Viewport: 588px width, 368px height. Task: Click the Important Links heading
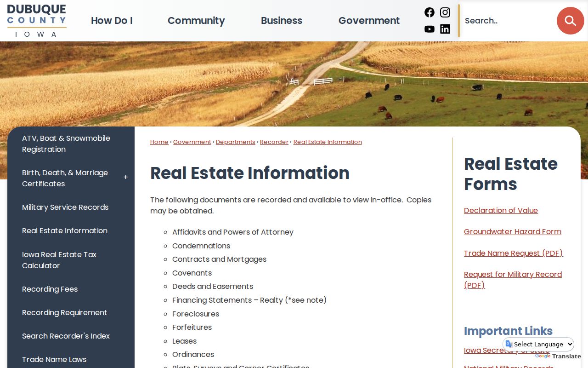pyautogui.click(x=508, y=331)
